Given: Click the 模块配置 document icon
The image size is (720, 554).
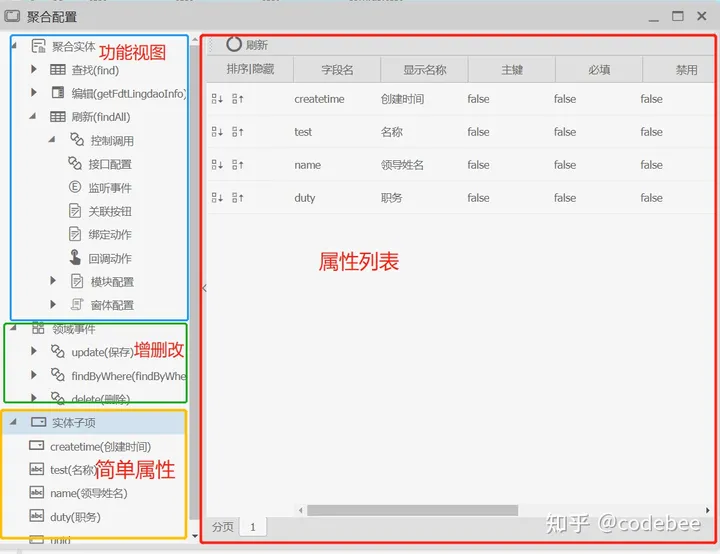Looking at the screenshot, I should tap(77, 281).
